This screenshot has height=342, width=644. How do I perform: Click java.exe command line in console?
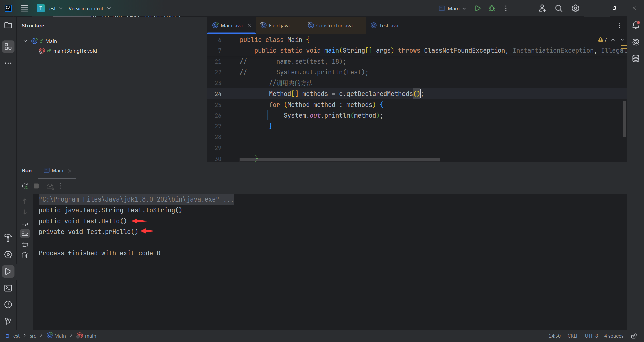[x=136, y=199]
